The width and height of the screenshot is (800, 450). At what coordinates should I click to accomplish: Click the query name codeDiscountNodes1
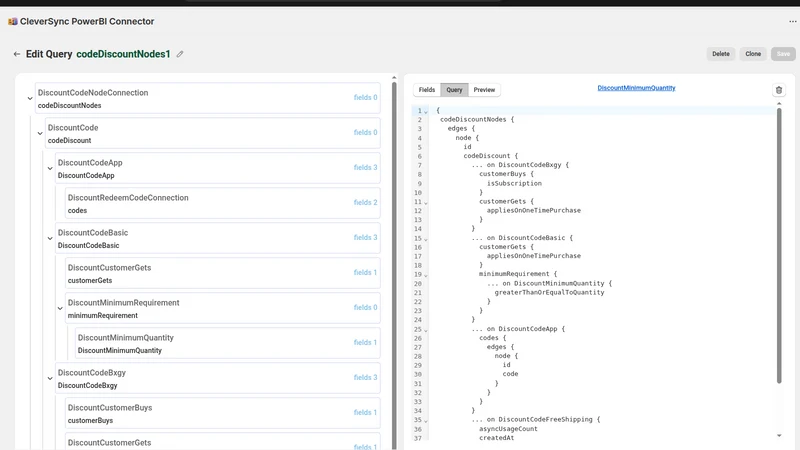[123, 54]
